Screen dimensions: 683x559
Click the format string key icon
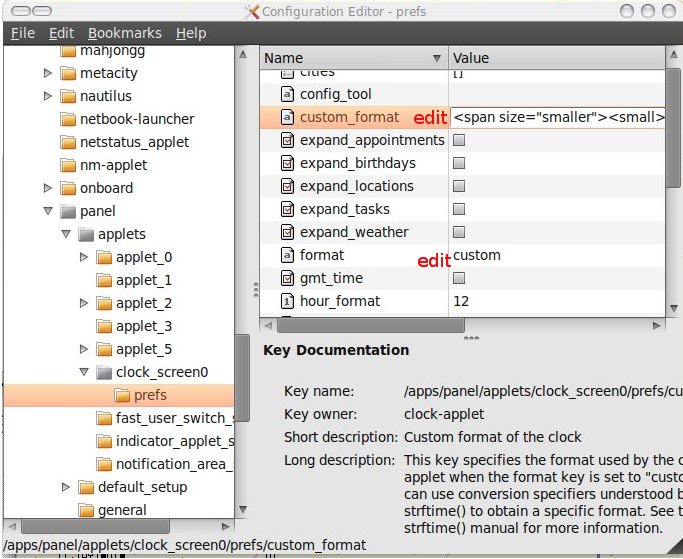[287, 255]
